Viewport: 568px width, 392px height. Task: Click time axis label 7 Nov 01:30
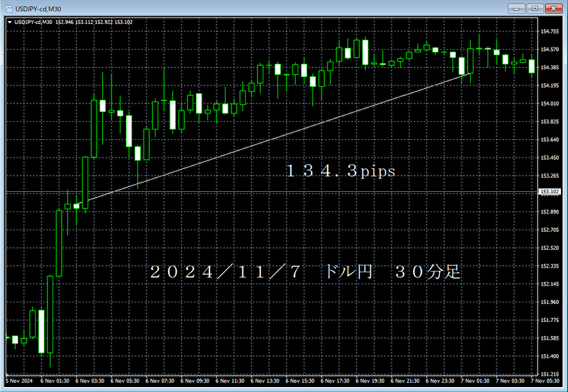coord(475,381)
